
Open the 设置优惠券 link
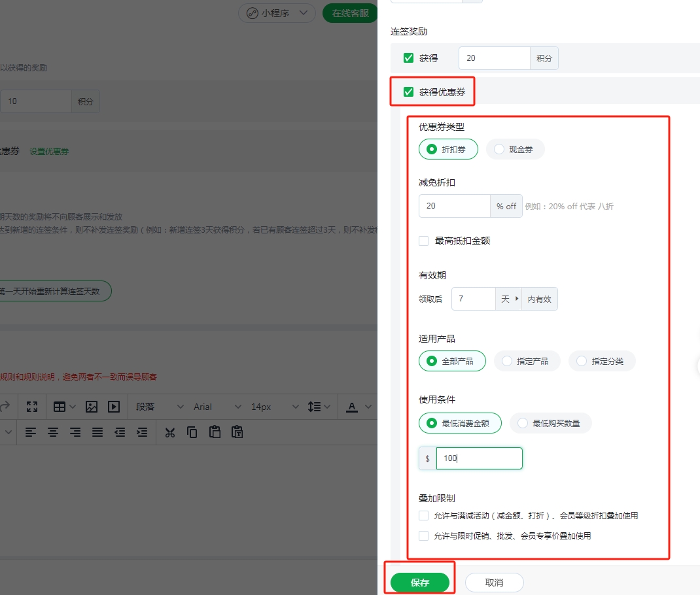[x=49, y=151]
